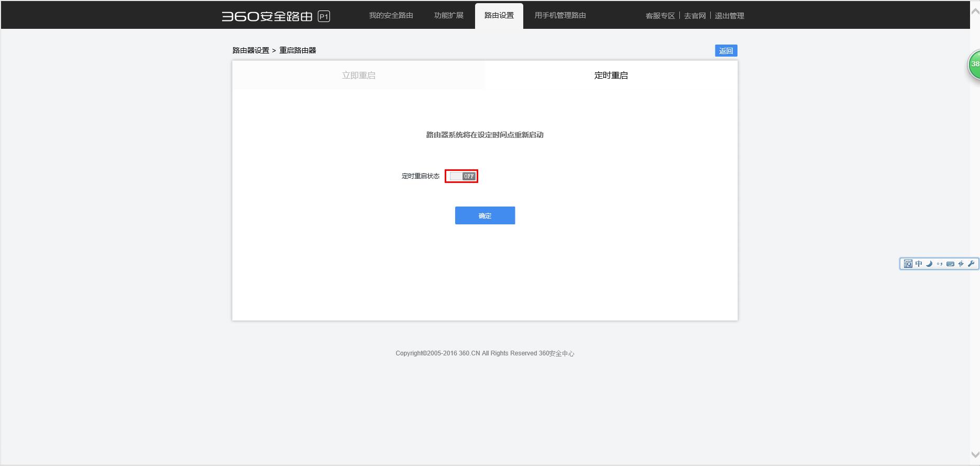980x466 pixels.
Task: Select the 路由设置 menu tab
Action: coord(499,16)
